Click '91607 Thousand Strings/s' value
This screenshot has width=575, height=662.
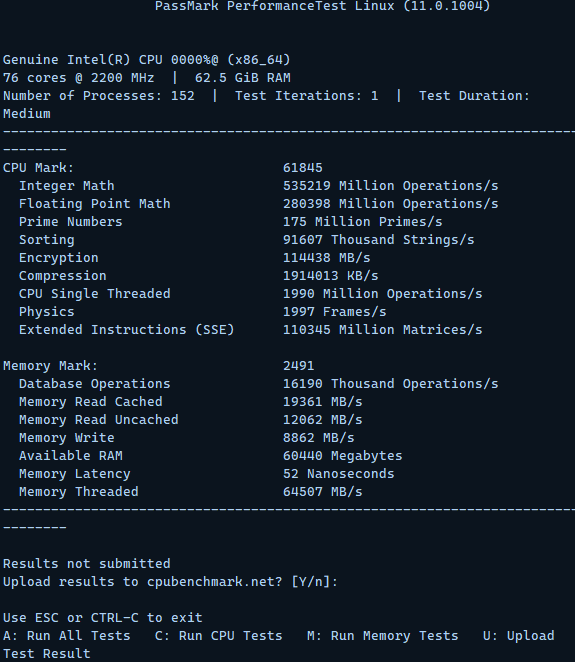[x=379, y=240]
